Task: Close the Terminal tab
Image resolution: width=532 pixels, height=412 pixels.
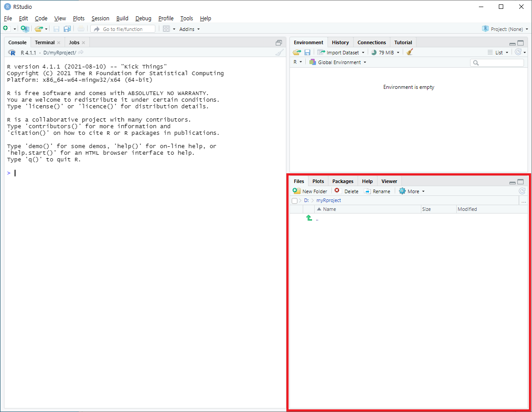Action: [58, 43]
